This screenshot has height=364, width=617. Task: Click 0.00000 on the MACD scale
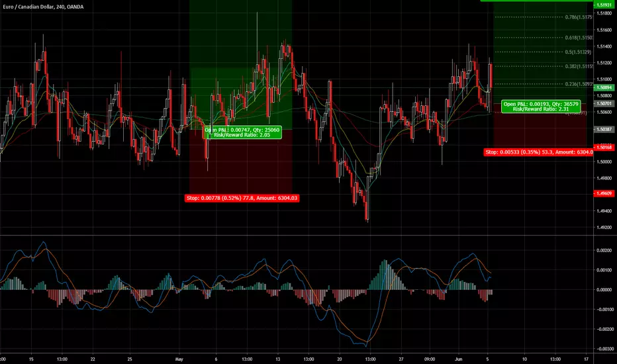click(604, 290)
